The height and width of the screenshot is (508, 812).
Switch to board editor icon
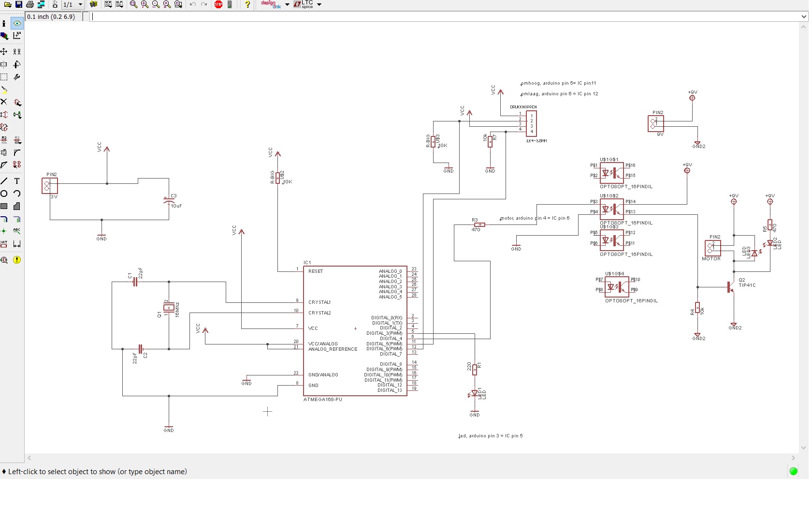tap(55, 4)
